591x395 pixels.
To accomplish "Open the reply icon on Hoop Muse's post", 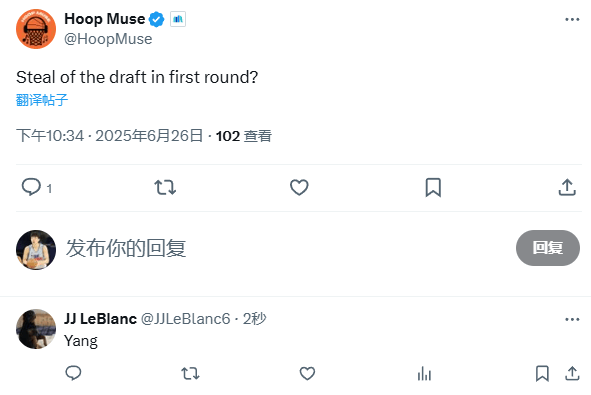I will point(31,187).
